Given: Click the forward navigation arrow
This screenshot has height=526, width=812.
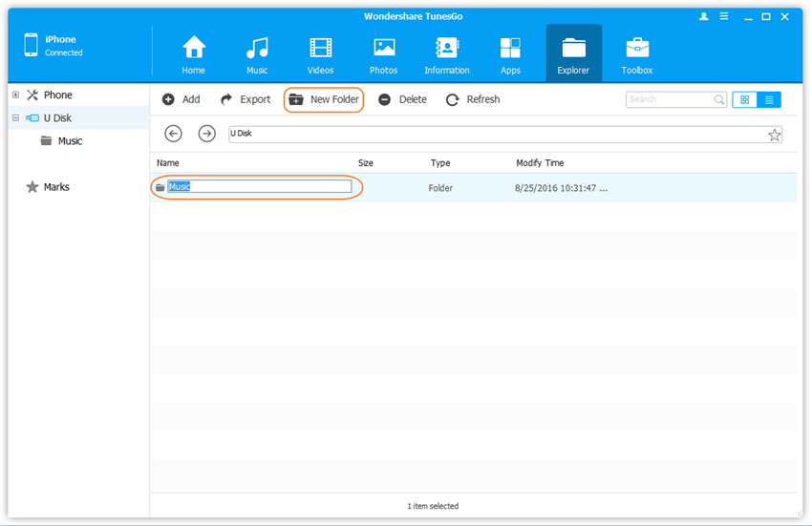Looking at the screenshot, I should [206, 134].
